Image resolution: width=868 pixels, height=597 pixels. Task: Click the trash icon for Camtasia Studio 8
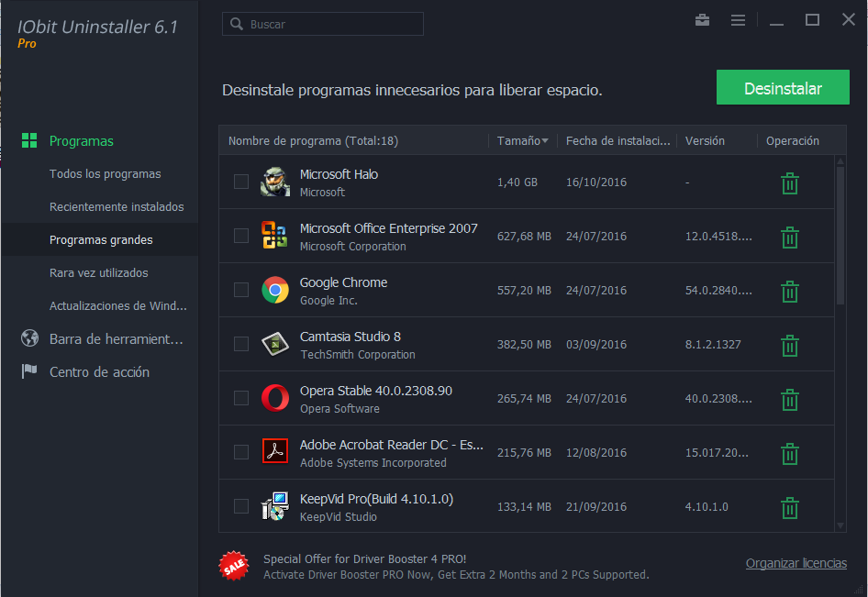coord(789,345)
